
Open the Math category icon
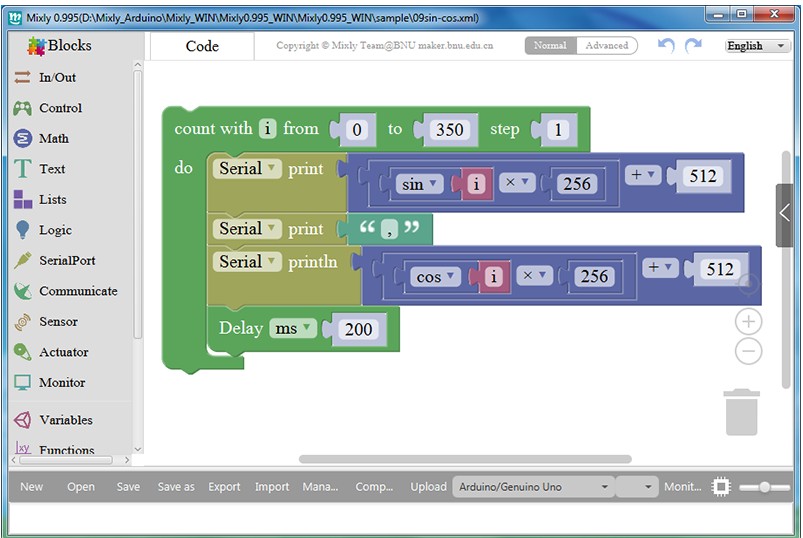(22, 138)
